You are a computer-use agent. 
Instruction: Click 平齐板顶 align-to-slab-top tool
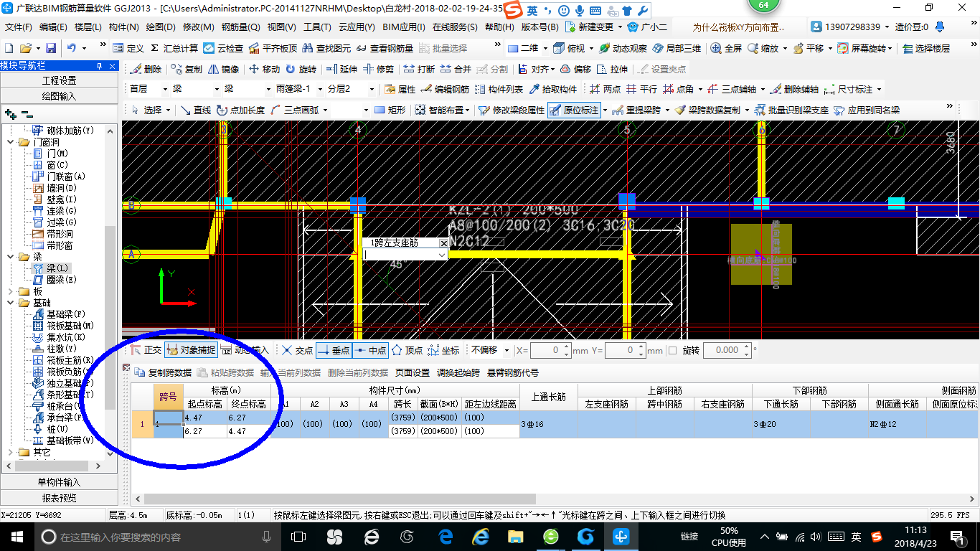[273, 48]
